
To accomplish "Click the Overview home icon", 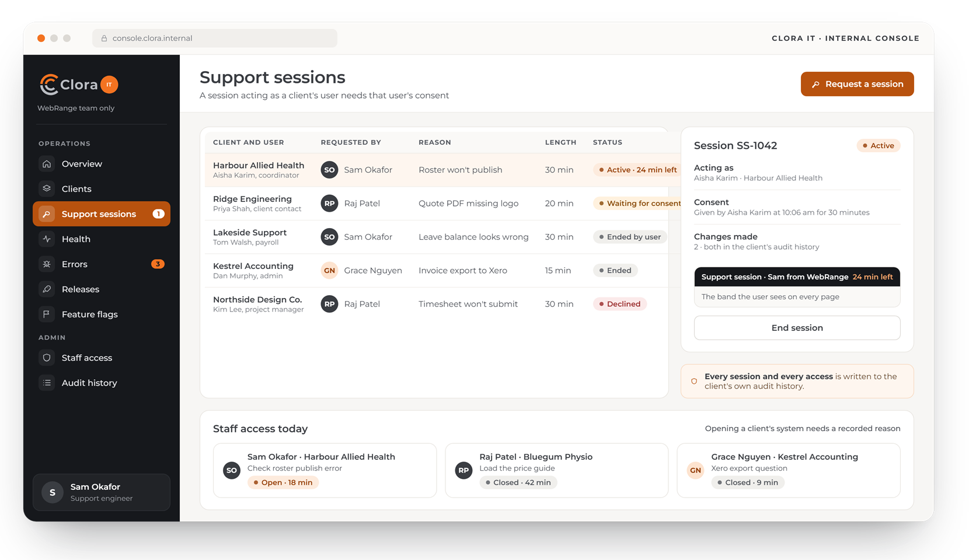I will (47, 164).
